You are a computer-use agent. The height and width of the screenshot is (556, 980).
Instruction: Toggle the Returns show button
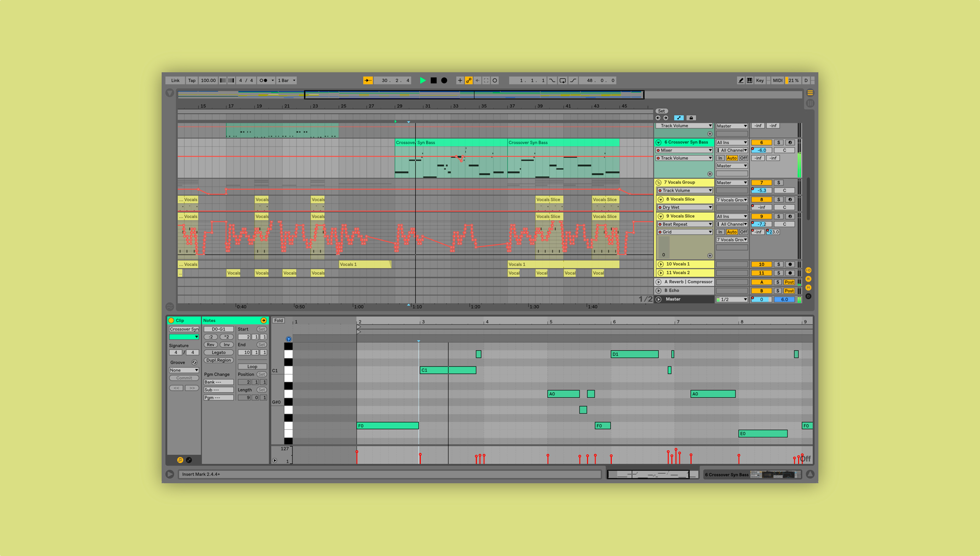click(808, 279)
